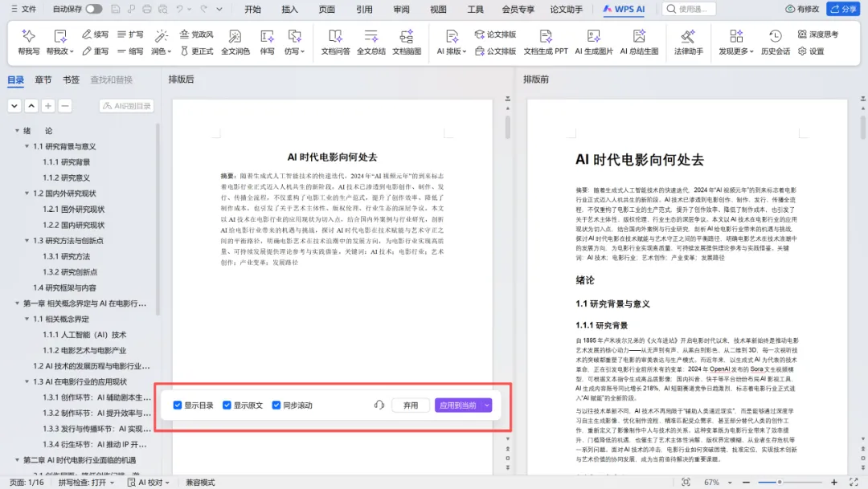Open the 文档脑图 mind map tool
This screenshot has height=489, width=868.
tap(407, 42)
